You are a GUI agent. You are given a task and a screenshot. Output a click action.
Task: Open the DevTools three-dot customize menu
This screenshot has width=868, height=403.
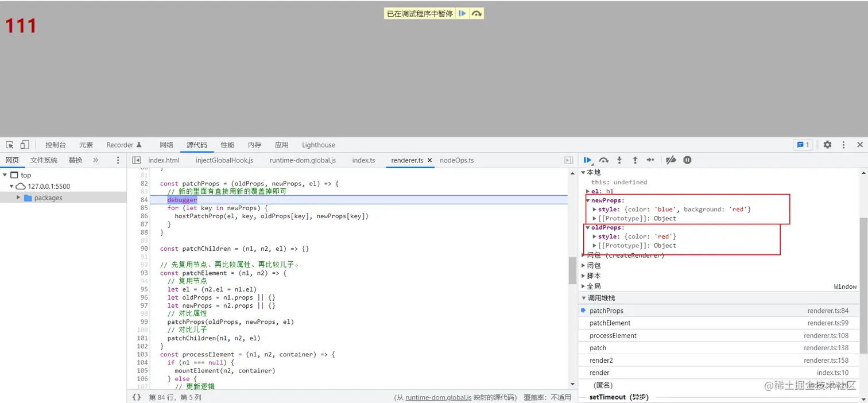point(843,145)
